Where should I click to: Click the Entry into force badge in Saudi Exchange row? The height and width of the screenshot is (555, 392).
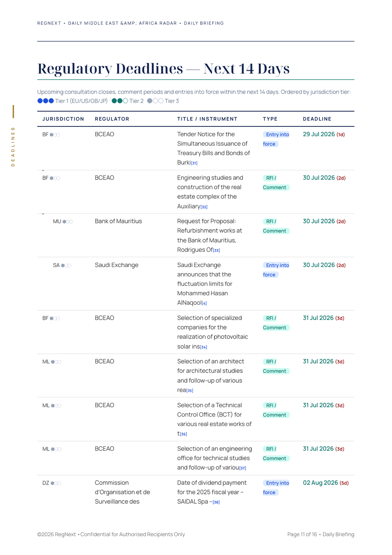pos(276,270)
